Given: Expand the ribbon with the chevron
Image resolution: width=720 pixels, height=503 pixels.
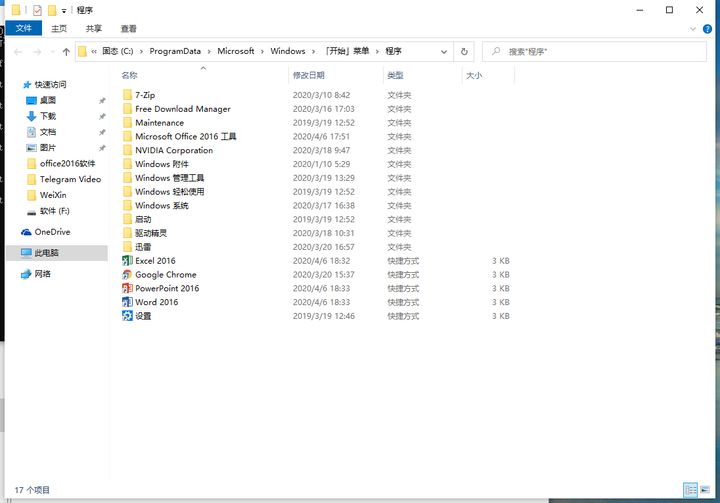Looking at the screenshot, I should (x=693, y=29).
